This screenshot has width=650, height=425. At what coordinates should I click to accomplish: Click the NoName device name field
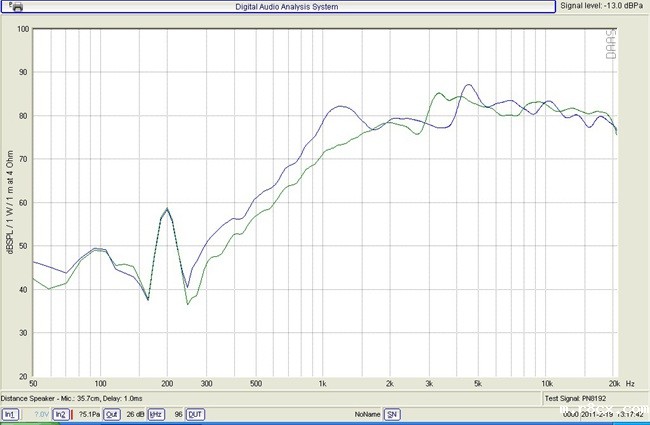[365, 414]
